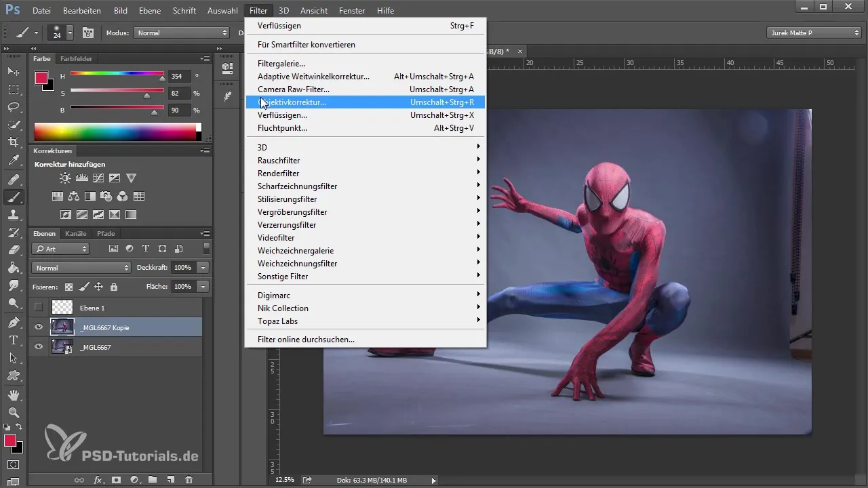This screenshot has height=488, width=868.
Task: Select the Clone Stamp tool
Action: pyautogui.click(x=14, y=215)
